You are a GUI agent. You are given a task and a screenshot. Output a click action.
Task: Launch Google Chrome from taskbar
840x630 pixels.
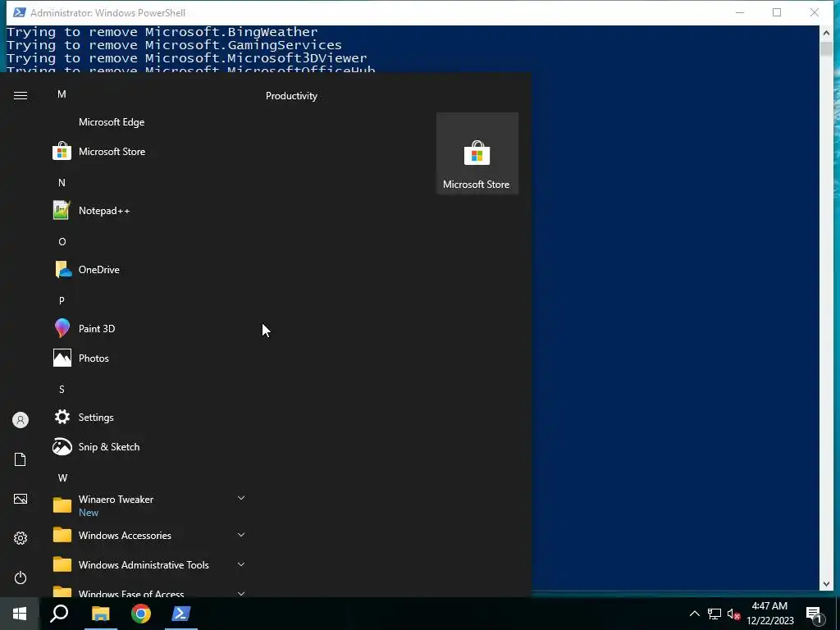click(141, 614)
